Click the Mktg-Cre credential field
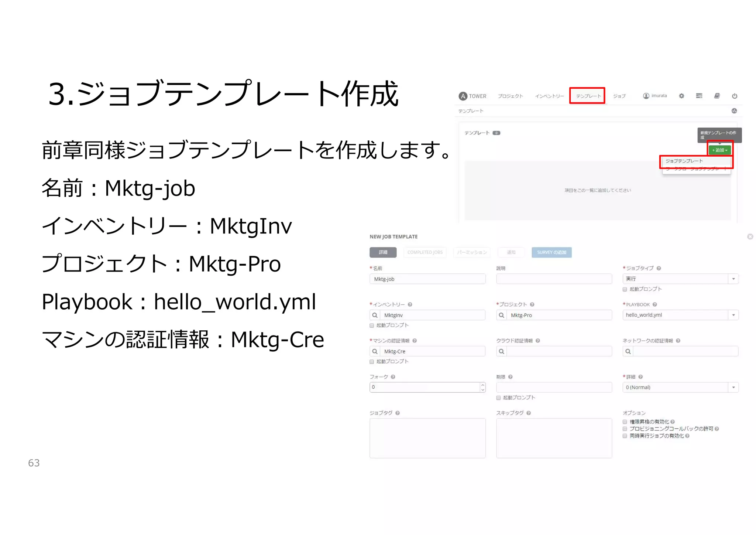This screenshot has width=756, height=535. click(x=433, y=351)
